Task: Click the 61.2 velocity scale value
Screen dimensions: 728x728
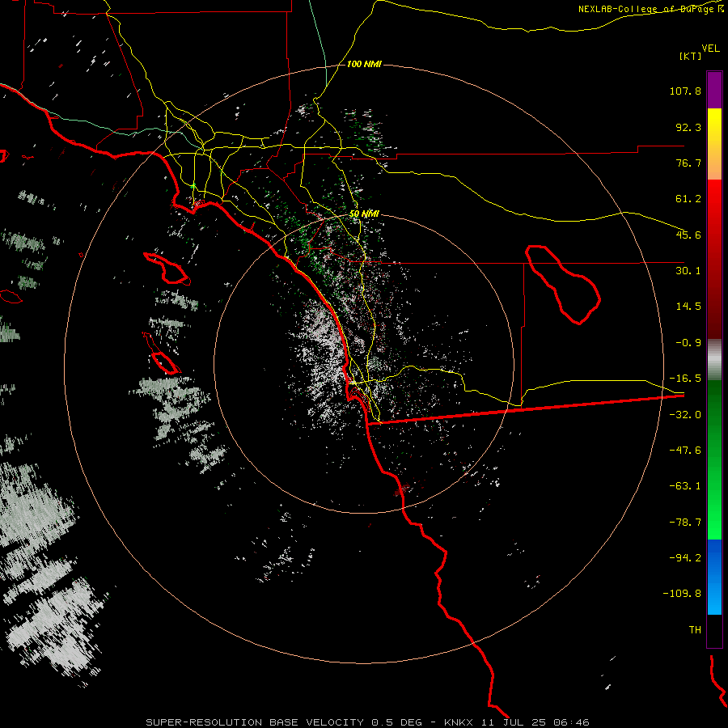Action: click(x=688, y=199)
